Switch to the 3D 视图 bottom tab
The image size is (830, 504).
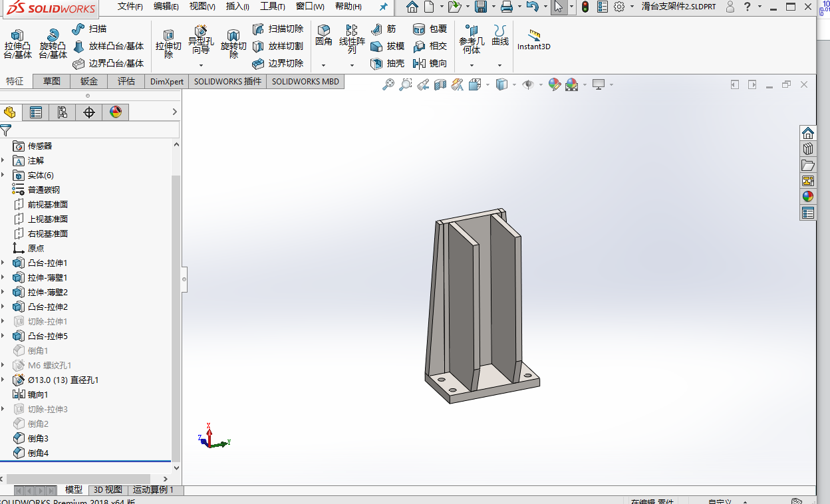(x=107, y=490)
